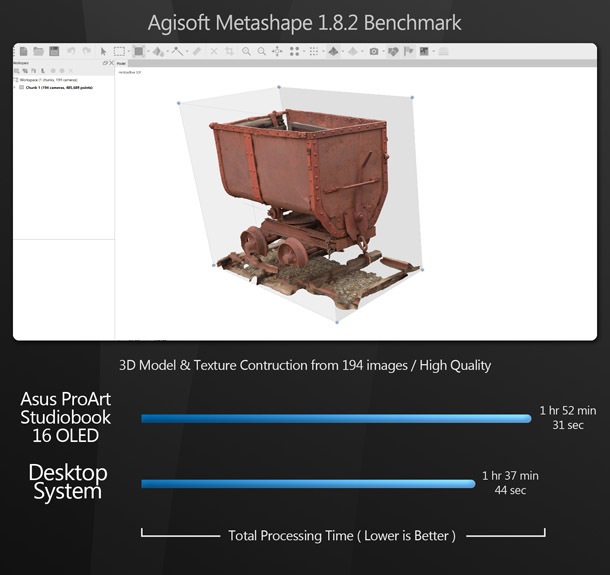This screenshot has height=575, width=610.
Task: Select the Navigation arrow pointer tool
Action: click(x=104, y=51)
